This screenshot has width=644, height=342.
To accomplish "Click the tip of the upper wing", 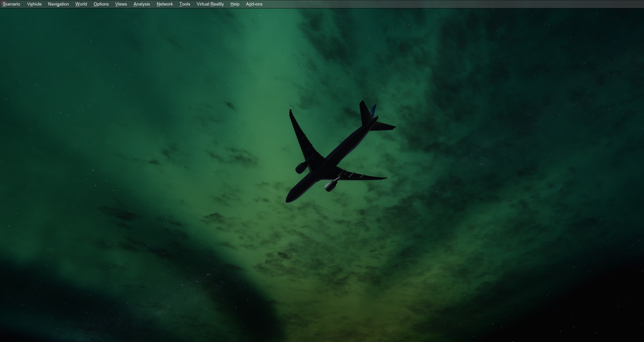I will (290, 111).
